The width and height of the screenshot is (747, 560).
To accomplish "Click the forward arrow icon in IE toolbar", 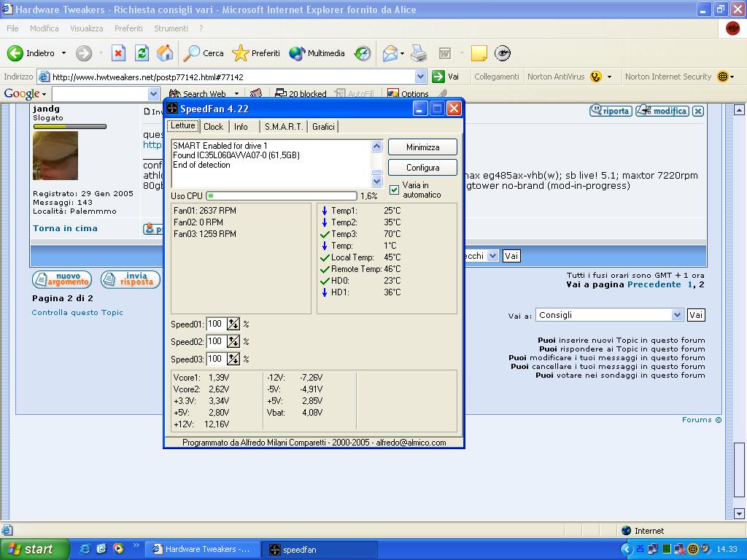I will click(84, 53).
